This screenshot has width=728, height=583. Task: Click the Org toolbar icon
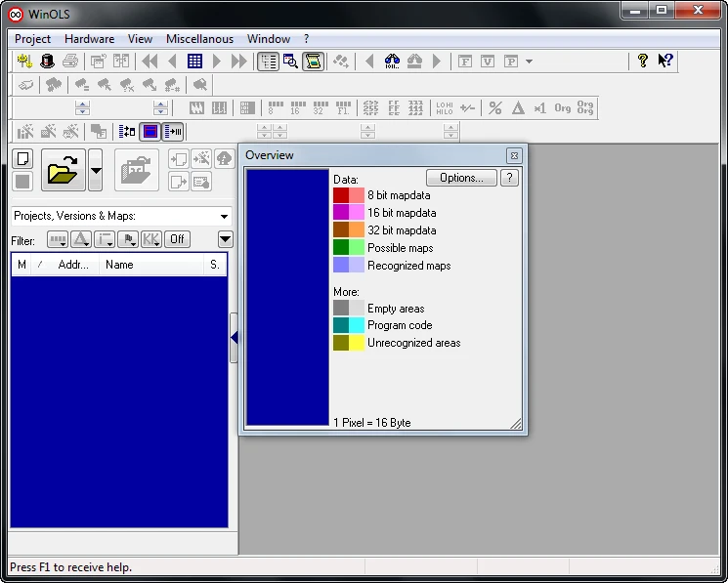[562, 108]
